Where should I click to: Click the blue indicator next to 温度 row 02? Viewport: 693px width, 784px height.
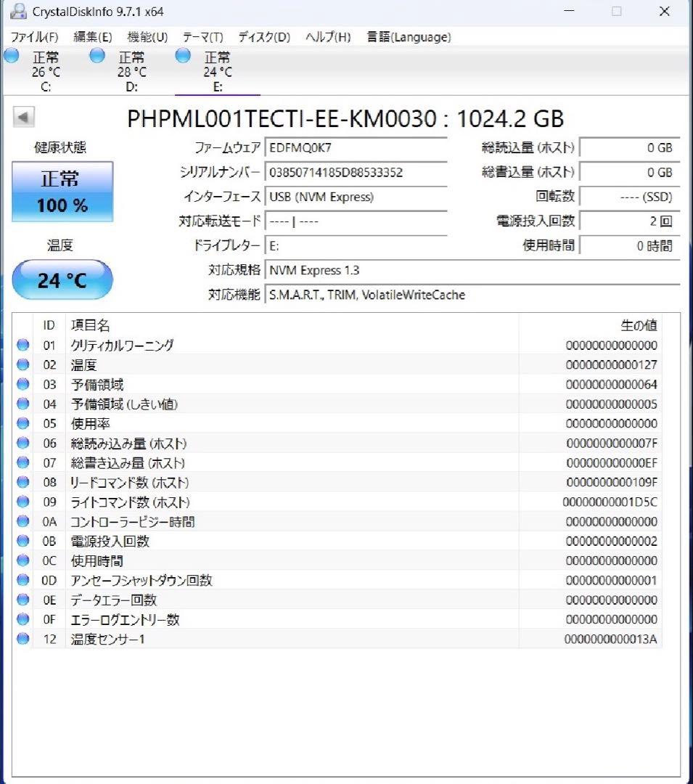point(23,364)
